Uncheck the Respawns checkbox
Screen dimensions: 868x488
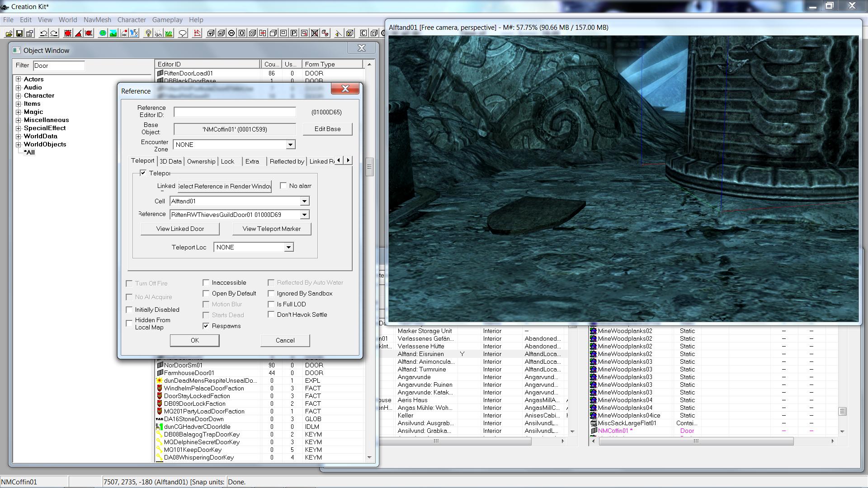[206, 326]
